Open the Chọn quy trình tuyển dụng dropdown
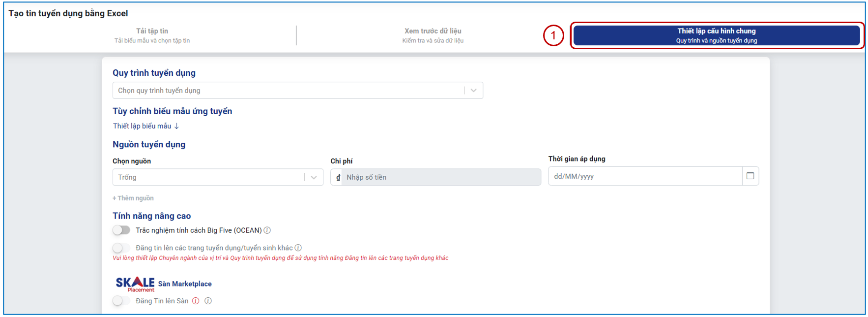This screenshot has width=868, height=317. coord(298,91)
